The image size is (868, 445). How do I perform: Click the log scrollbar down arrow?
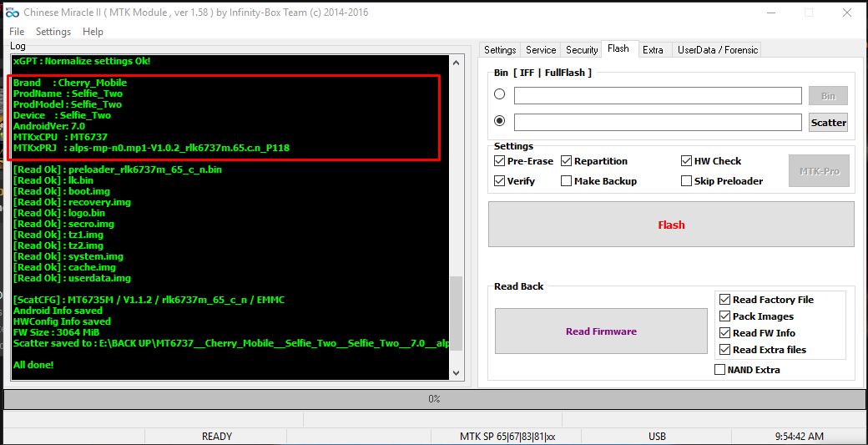[457, 373]
